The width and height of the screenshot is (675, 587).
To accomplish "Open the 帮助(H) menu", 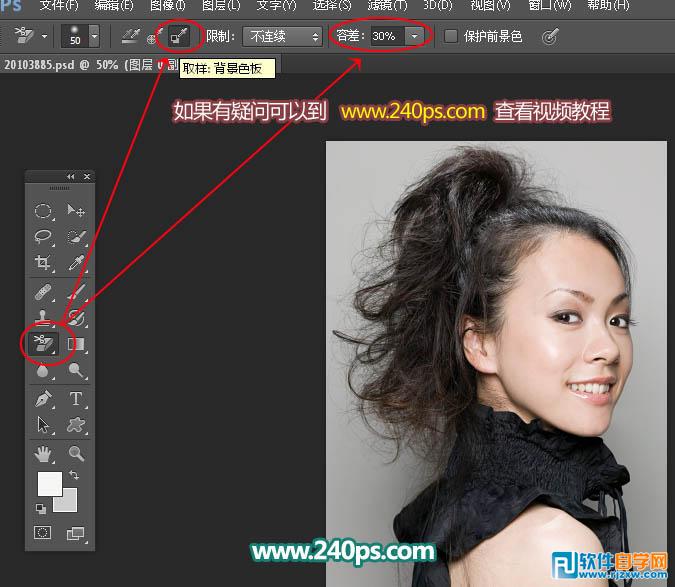I will coord(608,6).
